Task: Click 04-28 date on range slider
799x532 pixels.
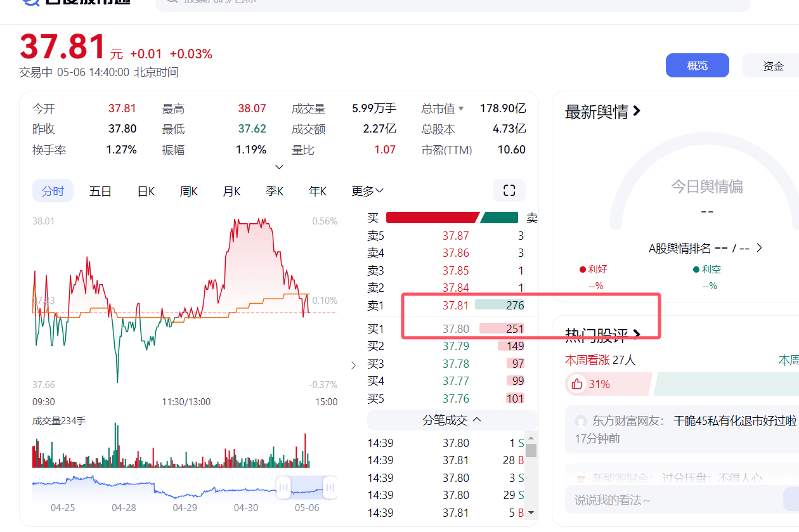Action: click(124, 508)
